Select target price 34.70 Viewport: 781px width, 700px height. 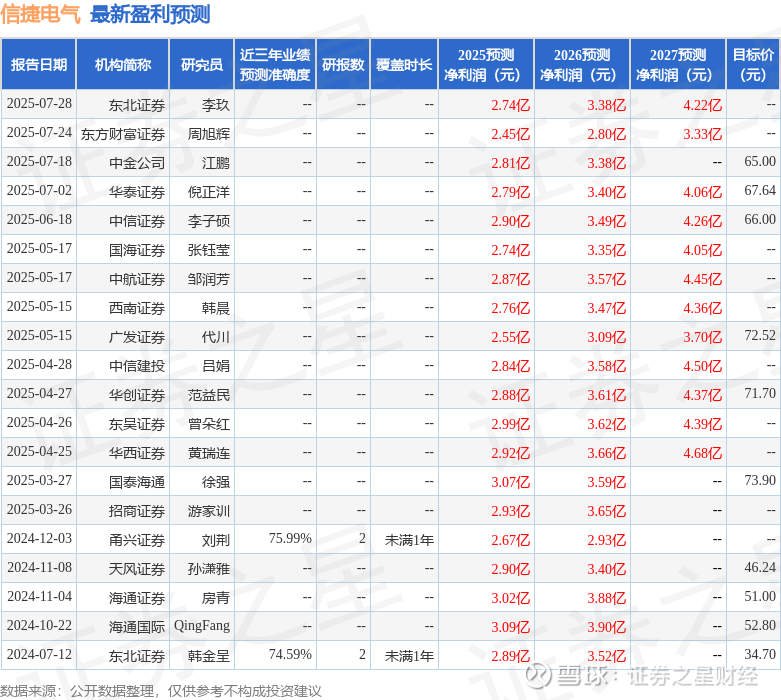coord(760,654)
